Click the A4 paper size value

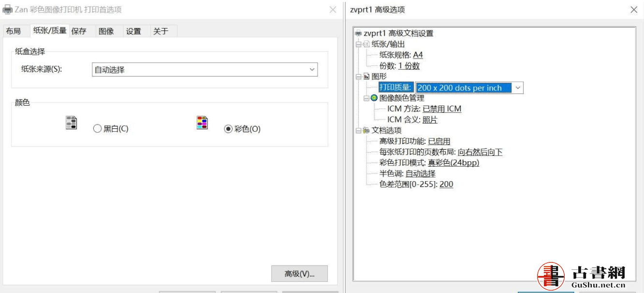click(418, 55)
